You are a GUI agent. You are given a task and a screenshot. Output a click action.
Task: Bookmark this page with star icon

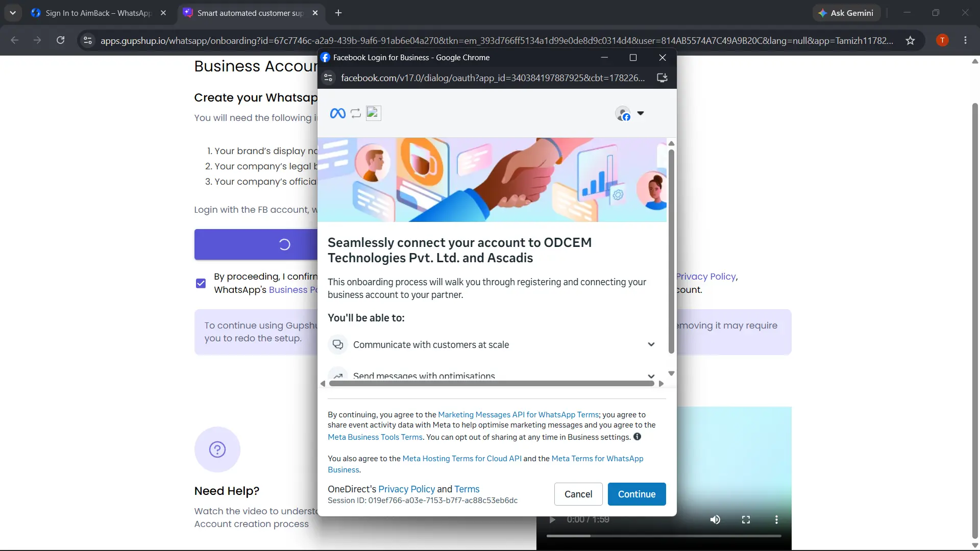tap(910, 40)
